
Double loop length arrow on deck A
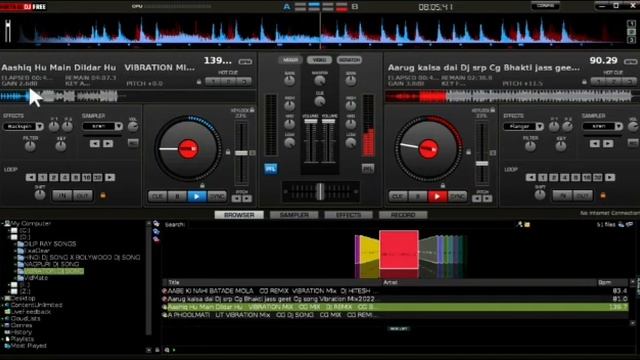tap(110, 178)
